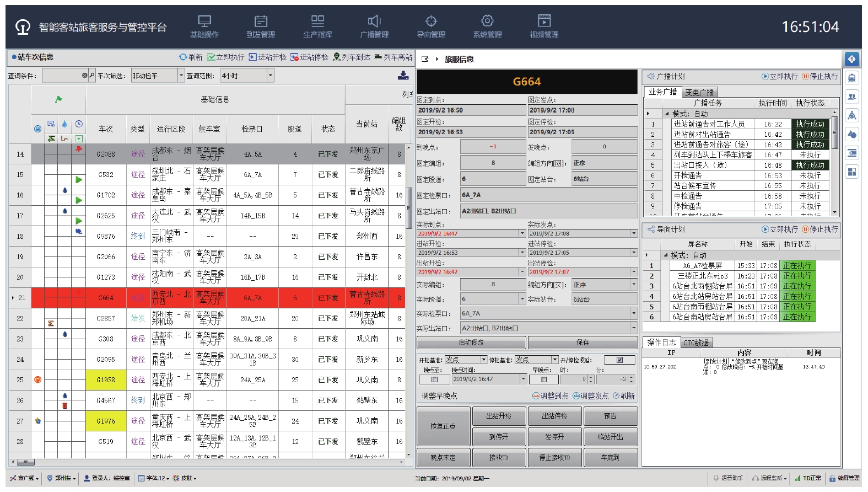Open the 广播管理 top menu
The height and width of the screenshot is (492, 868).
[374, 26]
